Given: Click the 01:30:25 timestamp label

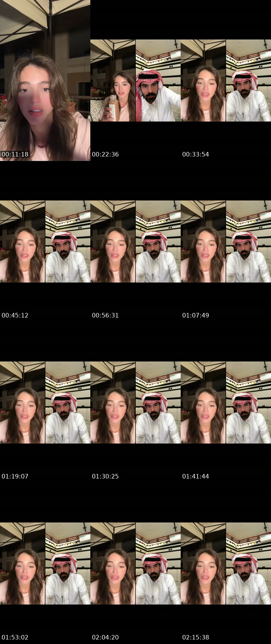Looking at the screenshot, I should click(105, 476).
